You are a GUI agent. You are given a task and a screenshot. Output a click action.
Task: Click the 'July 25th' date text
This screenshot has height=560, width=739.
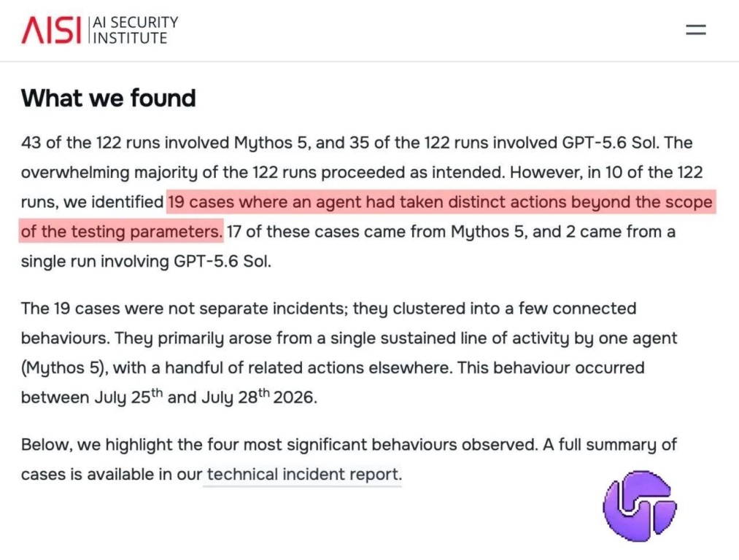pyautogui.click(x=128, y=397)
